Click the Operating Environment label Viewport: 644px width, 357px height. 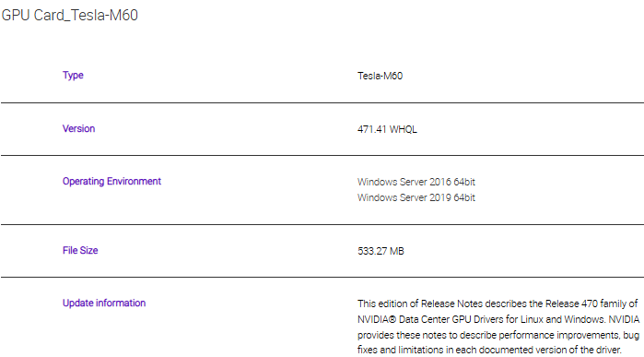tap(111, 182)
